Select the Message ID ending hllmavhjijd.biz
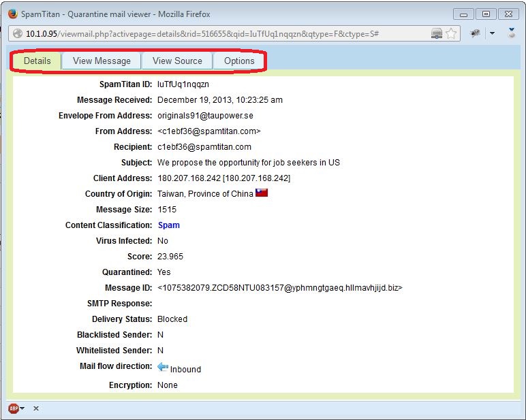526x420 pixels. (280, 287)
